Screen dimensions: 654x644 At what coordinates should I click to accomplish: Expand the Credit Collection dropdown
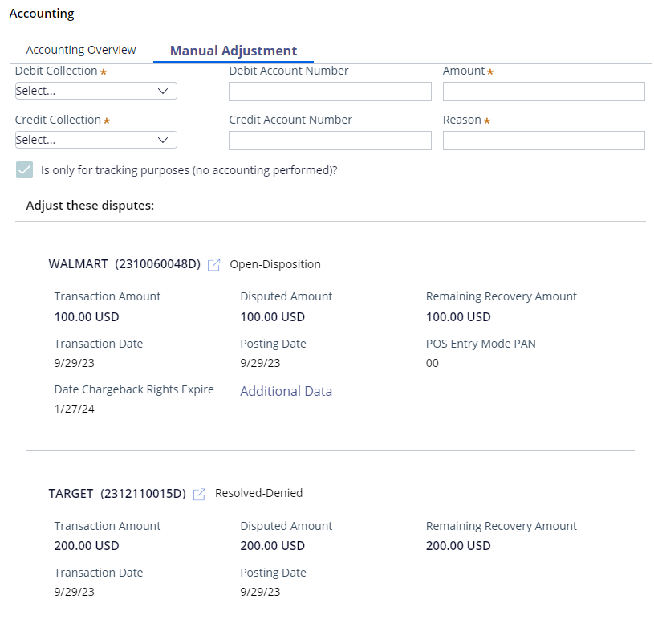96,140
